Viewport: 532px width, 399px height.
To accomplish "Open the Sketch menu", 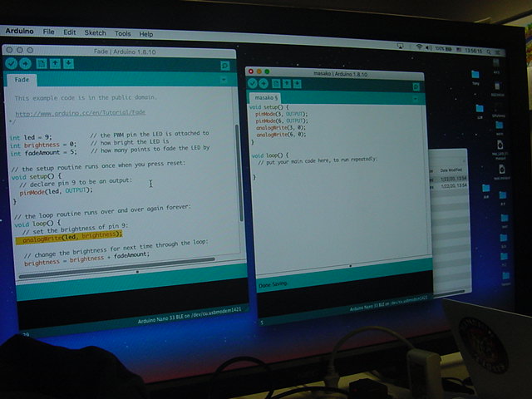I will click(x=95, y=33).
